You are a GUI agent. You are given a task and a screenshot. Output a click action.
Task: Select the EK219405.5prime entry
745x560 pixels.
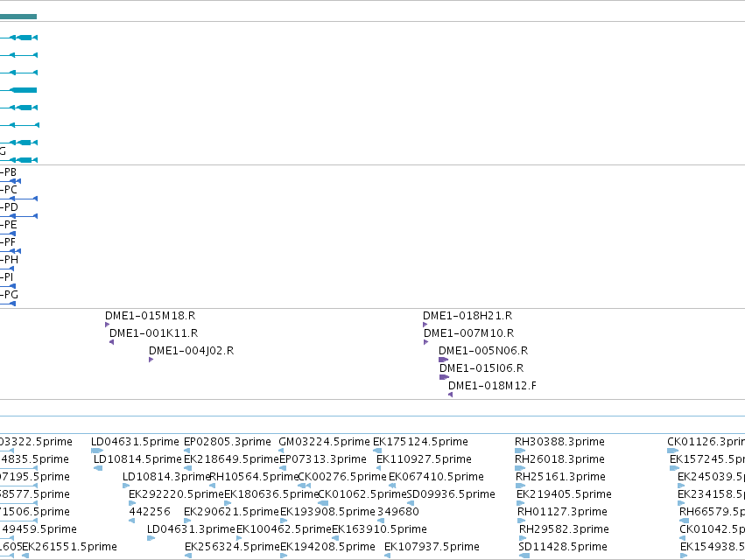click(x=564, y=494)
